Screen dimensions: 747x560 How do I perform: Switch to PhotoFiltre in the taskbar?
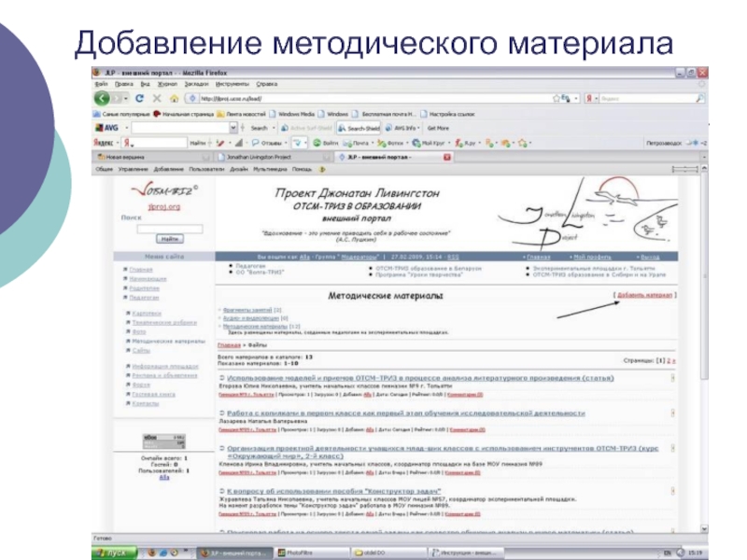coord(311,553)
